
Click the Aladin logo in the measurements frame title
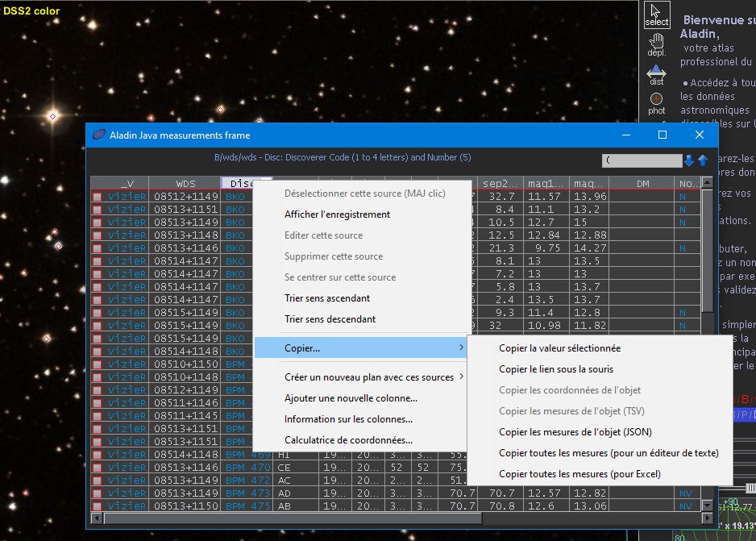point(99,135)
